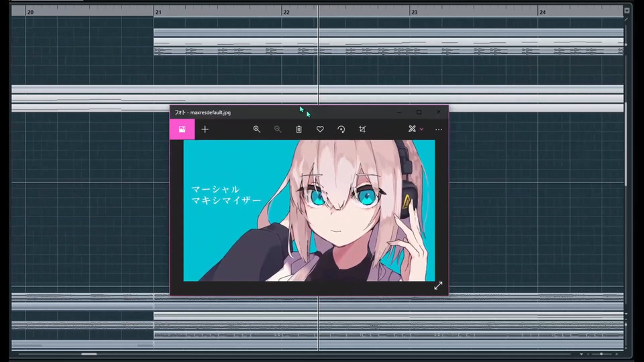Add photo to favorites with heart icon
Image resolution: width=644 pixels, height=362 pixels.
point(320,129)
